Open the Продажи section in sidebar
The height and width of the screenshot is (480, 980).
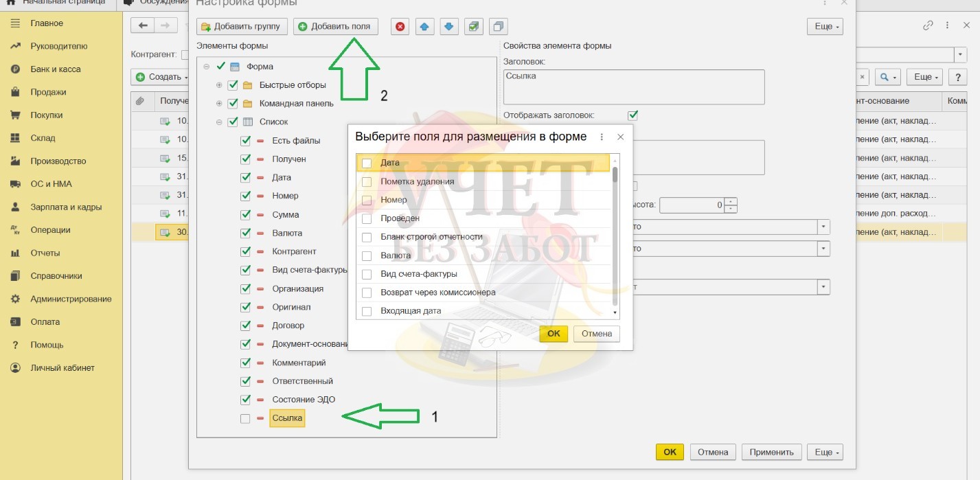(x=48, y=92)
